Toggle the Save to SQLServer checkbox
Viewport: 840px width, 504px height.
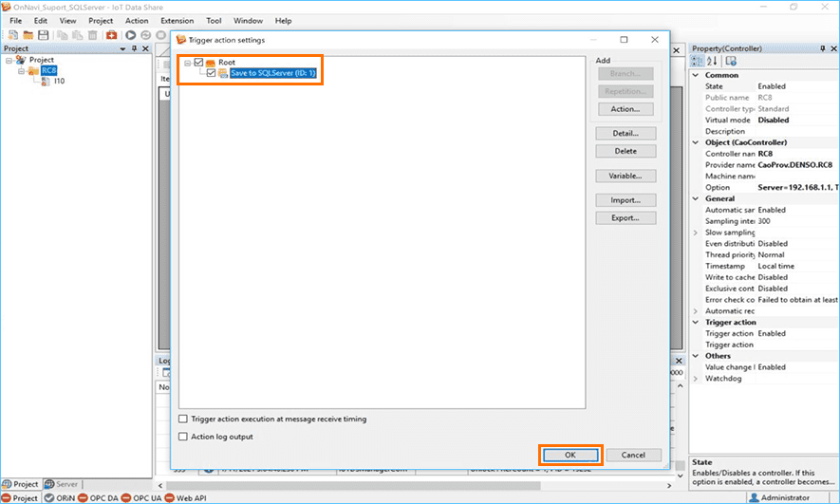pos(211,73)
